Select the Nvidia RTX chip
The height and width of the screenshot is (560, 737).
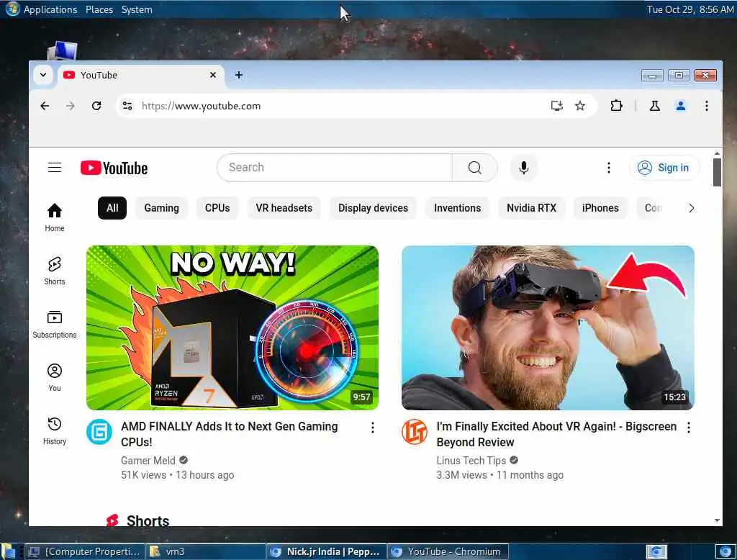click(531, 208)
